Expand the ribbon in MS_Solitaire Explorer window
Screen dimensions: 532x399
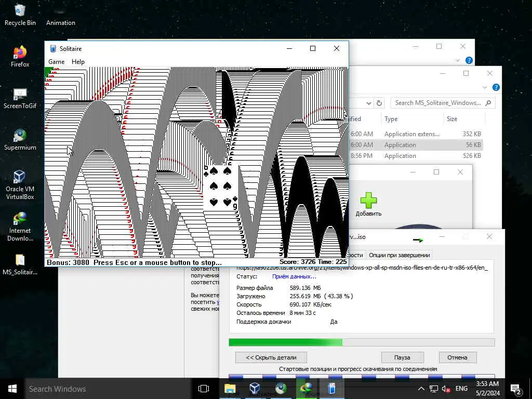point(485,87)
